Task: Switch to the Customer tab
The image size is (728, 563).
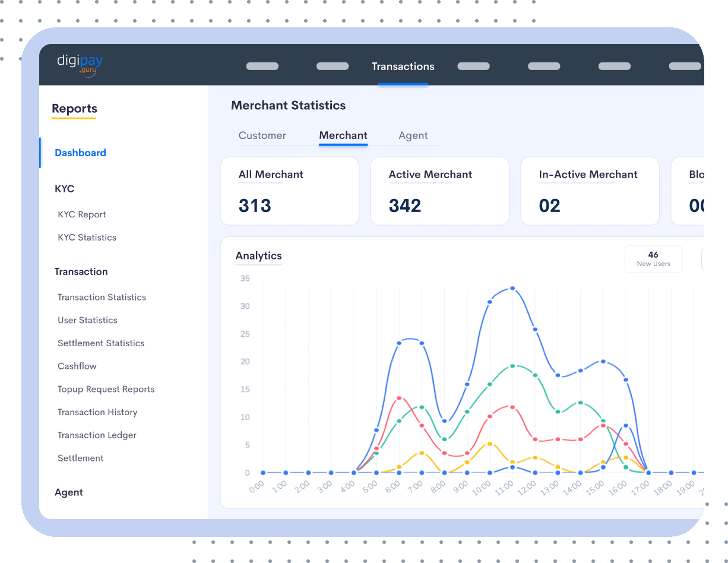Action: click(262, 135)
